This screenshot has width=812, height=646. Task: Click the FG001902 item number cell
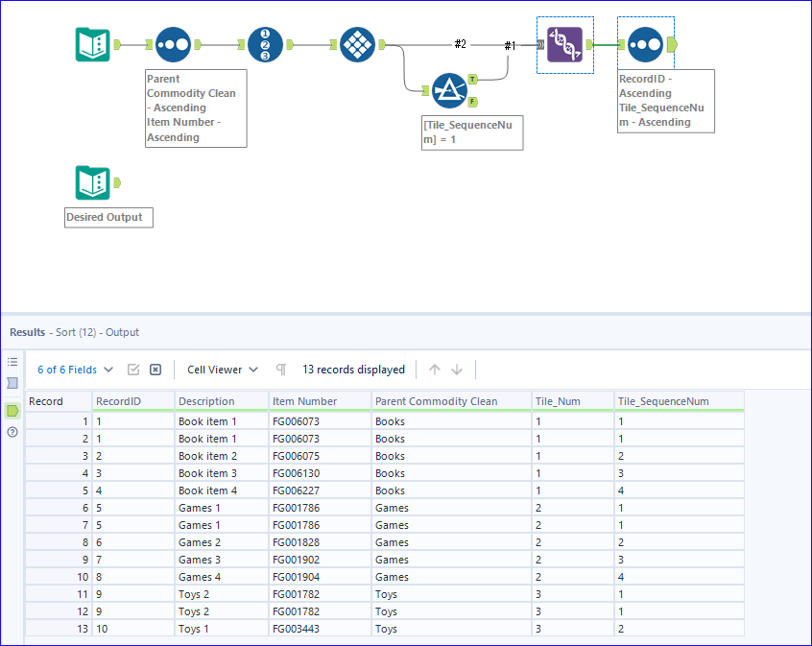(320, 560)
